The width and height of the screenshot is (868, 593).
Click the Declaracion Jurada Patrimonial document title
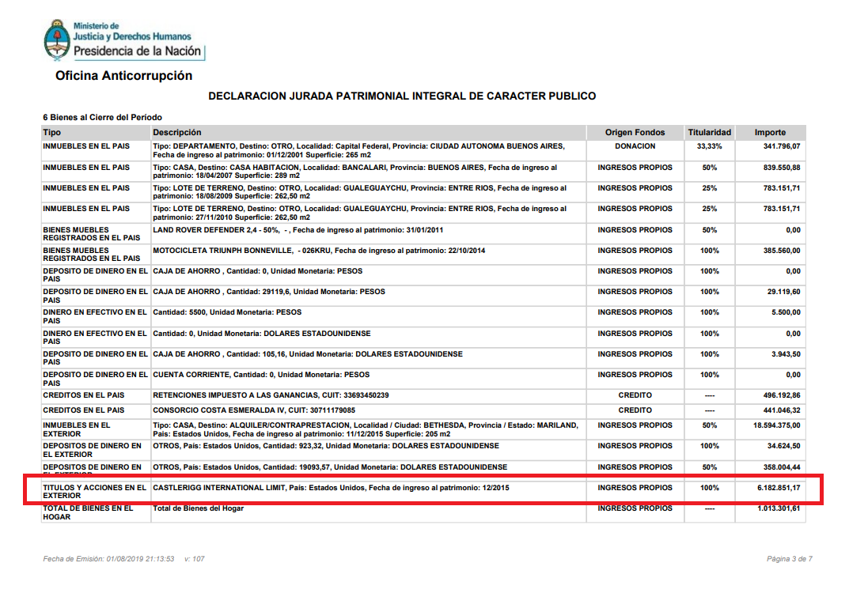pyautogui.click(x=401, y=96)
